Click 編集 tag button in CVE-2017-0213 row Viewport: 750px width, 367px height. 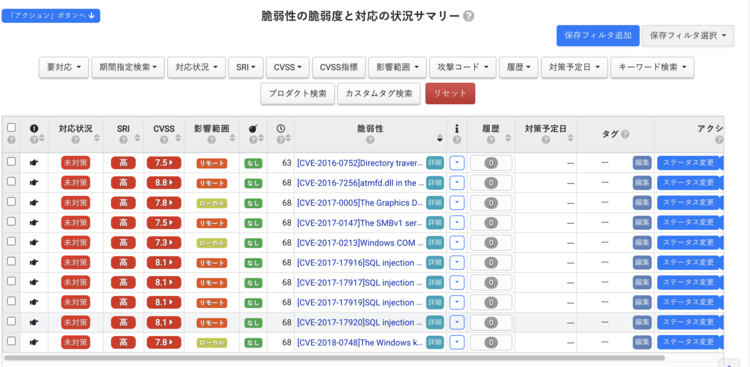642,243
